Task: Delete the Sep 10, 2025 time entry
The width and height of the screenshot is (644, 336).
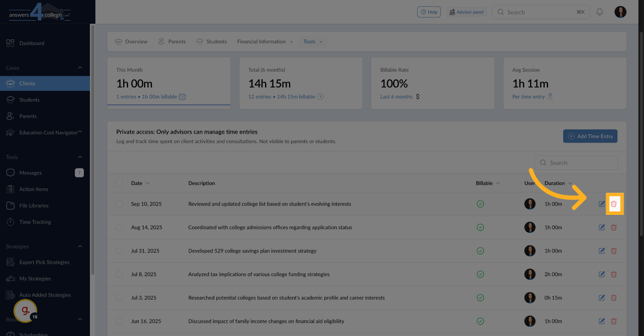Action: (614, 204)
